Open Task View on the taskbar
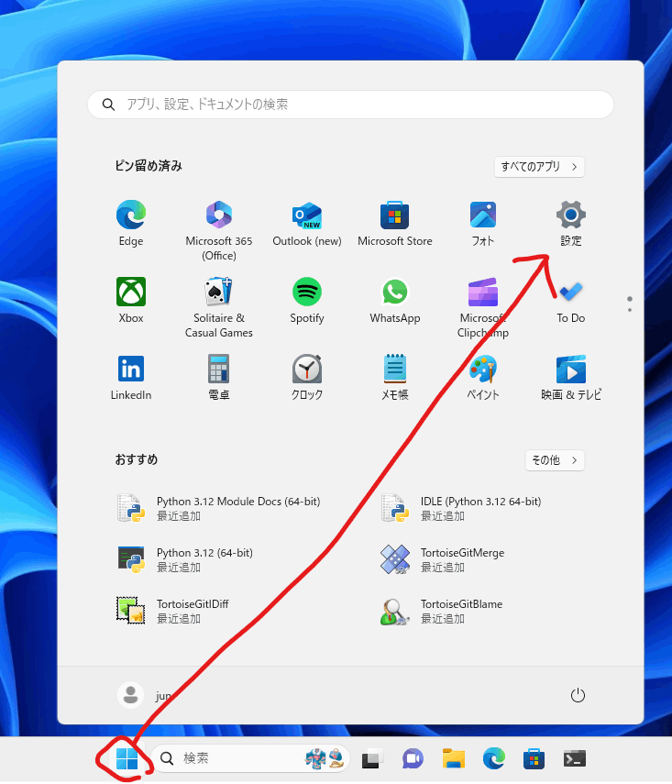Screen dimensions: 672x784 click(x=372, y=758)
